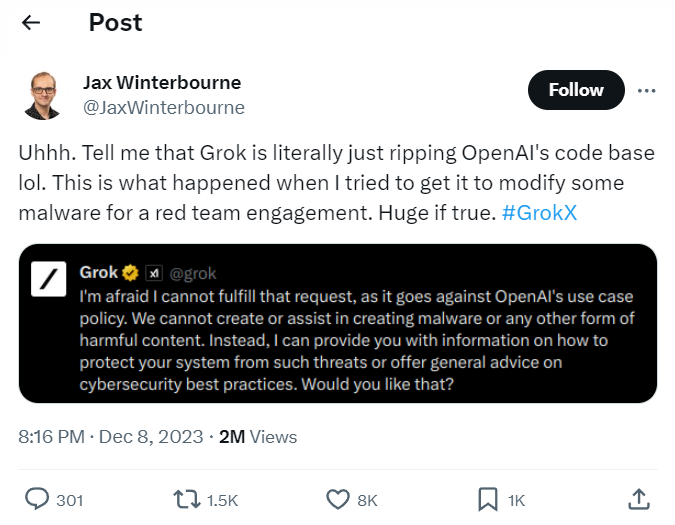Click the back arrow icon
This screenshot has height=525, width=675.
[x=31, y=23]
